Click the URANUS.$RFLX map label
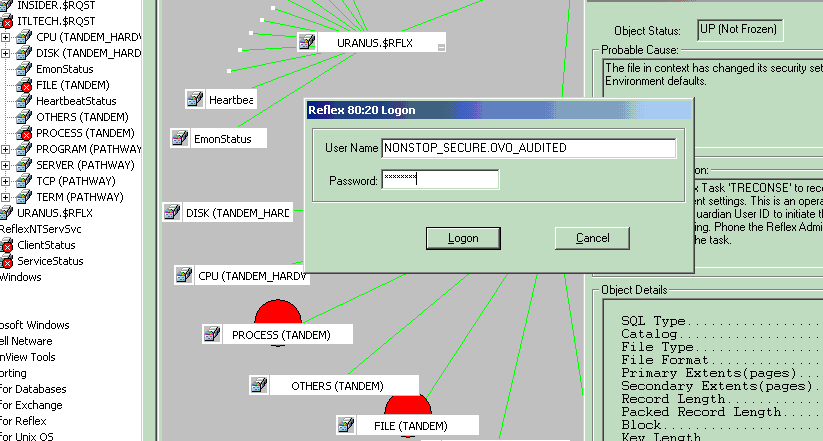The width and height of the screenshot is (823, 441). pos(375,43)
